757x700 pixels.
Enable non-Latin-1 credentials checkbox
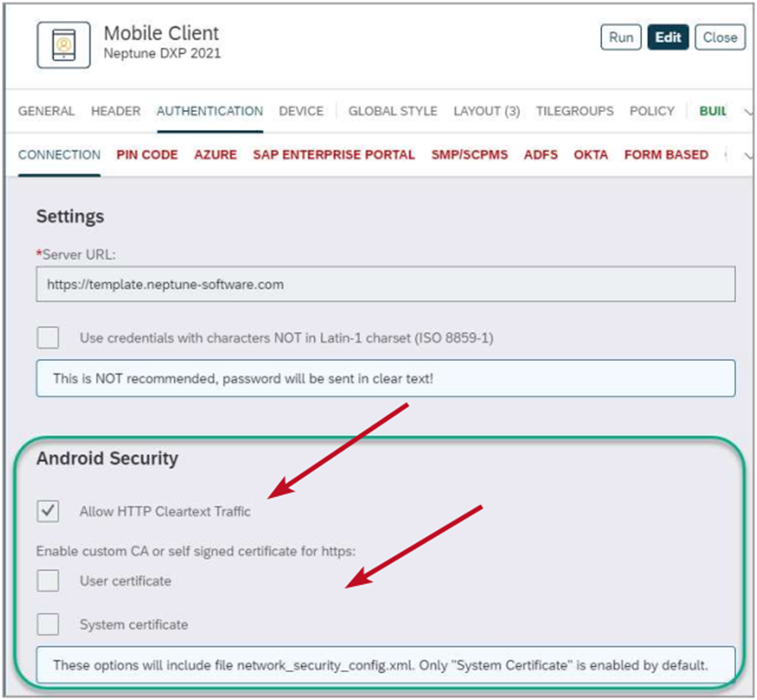click(x=48, y=337)
